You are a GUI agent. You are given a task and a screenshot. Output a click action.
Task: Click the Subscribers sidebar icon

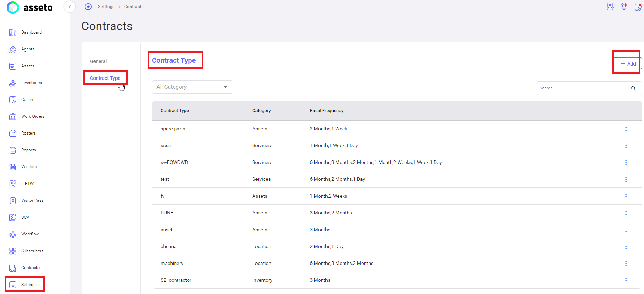(x=13, y=251)
